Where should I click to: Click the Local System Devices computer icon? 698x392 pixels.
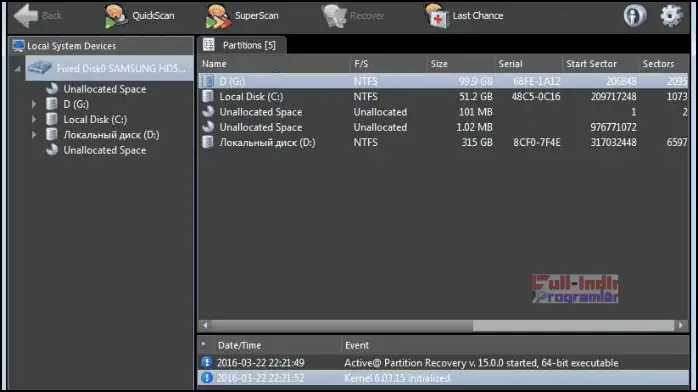[x=18, y=45]
